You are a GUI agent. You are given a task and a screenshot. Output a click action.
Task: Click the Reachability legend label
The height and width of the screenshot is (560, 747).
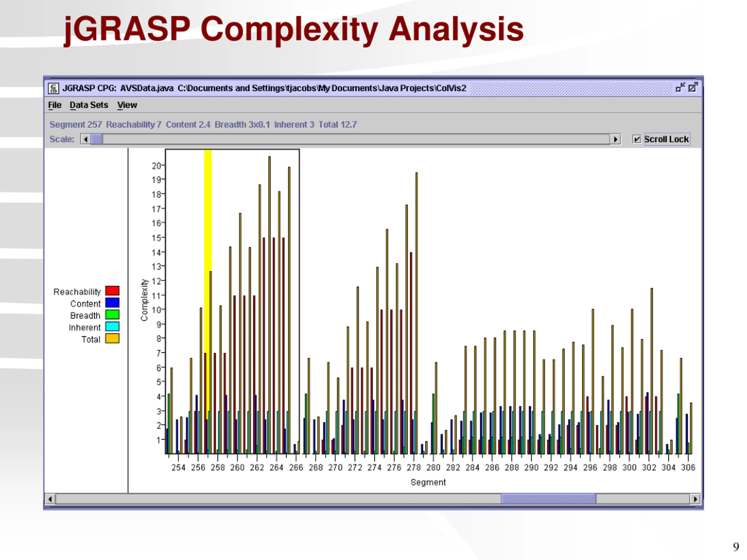pyautogui.click(x=77, y=292)
